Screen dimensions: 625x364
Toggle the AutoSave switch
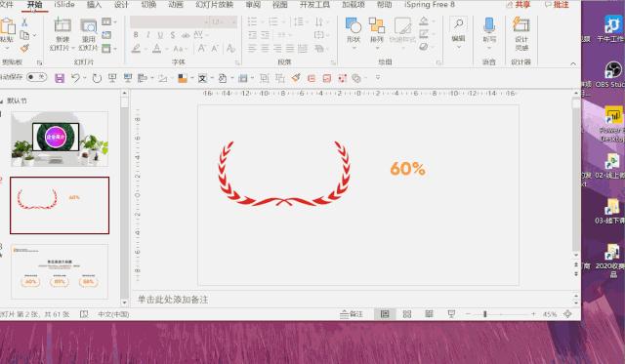click(37, 77)
